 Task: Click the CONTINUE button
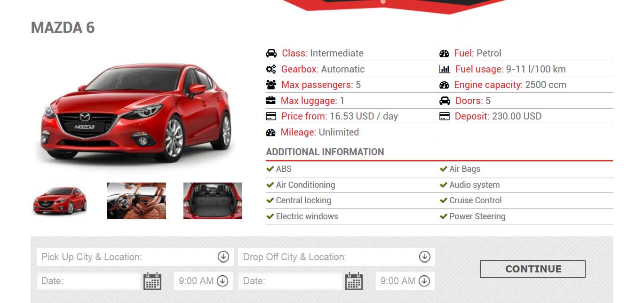tap(533, 269)
